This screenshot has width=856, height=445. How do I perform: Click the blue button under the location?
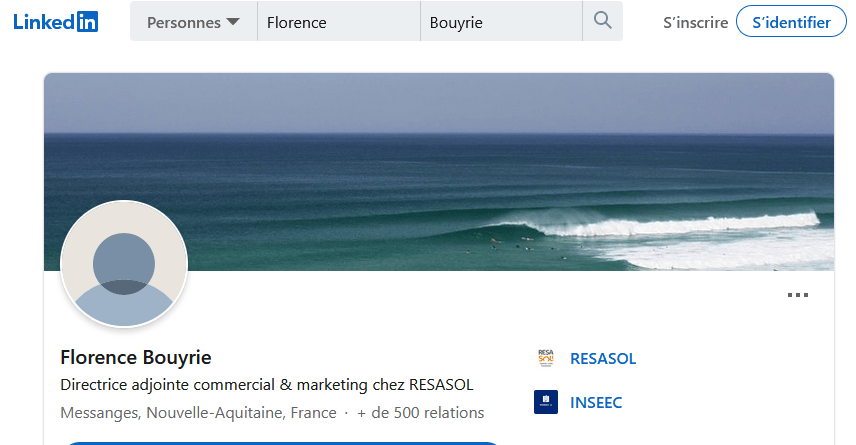[x=280, y=441]
